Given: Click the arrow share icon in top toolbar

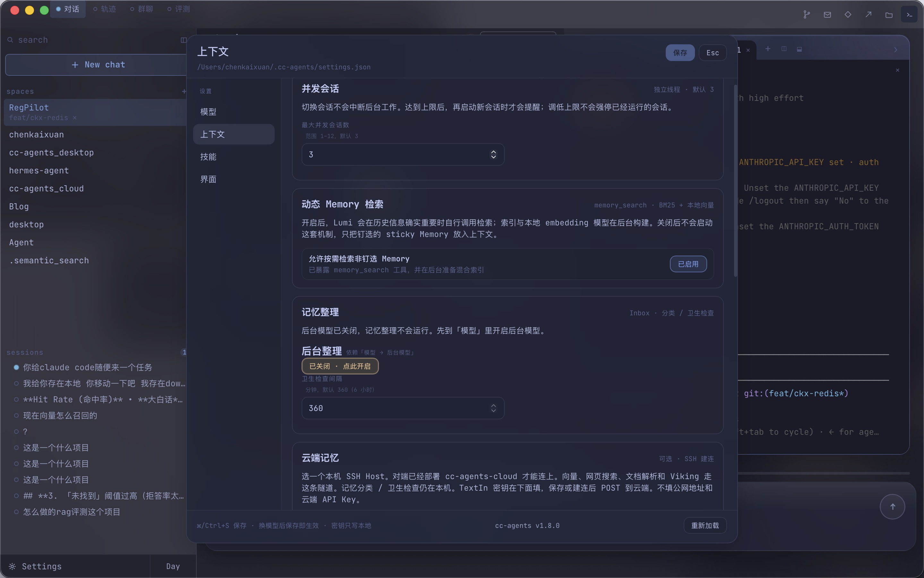Looking at the screenshot, I should click(x=868, y=14).
